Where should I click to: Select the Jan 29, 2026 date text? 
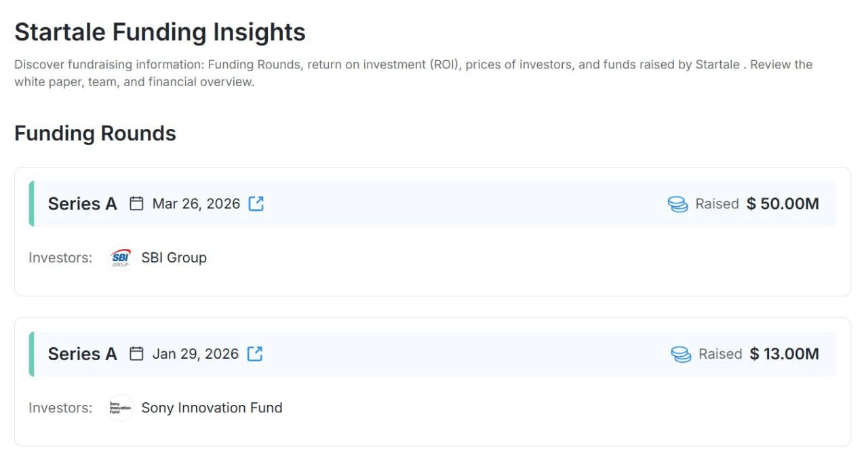click(x=195, y=354)
